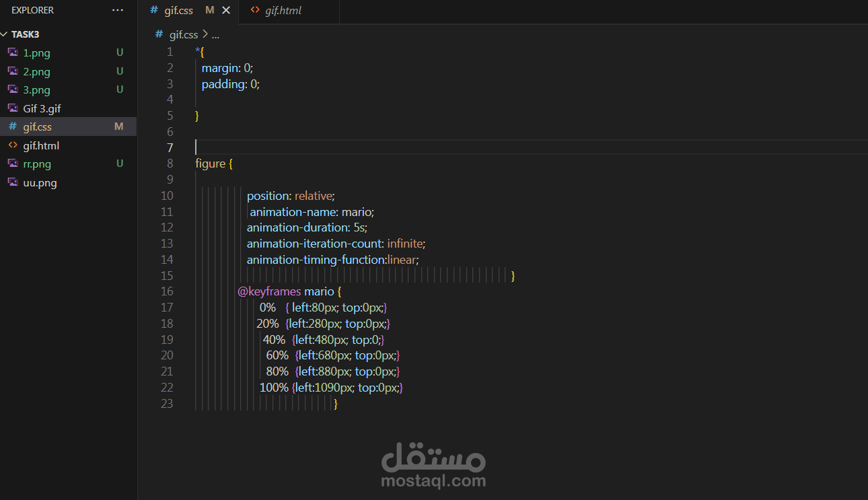868x500 pixels.
Task: Click the closing brace on line 23
Action: tap(335, 404)
